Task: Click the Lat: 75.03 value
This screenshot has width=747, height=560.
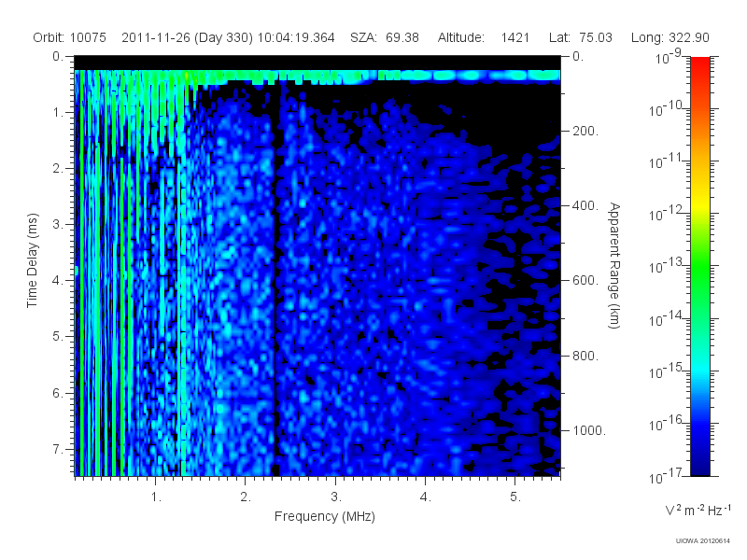Action: pos(580,37)
